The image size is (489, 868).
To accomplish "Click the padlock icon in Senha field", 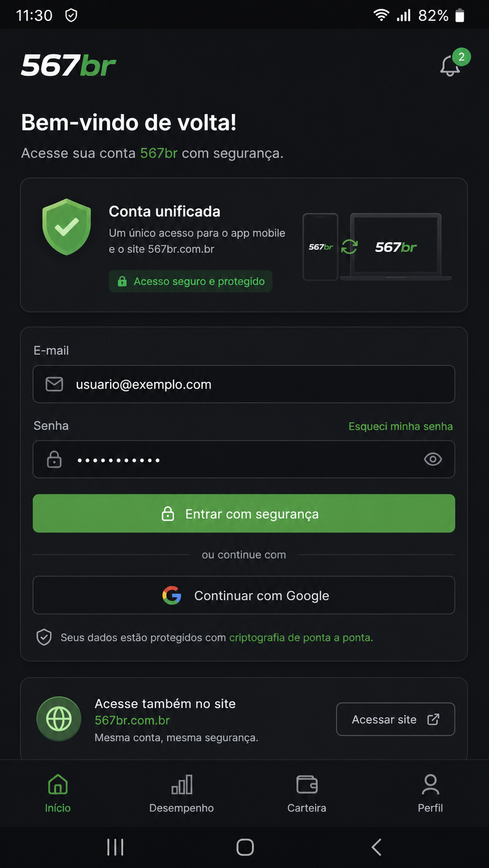I will pos(54,459).
